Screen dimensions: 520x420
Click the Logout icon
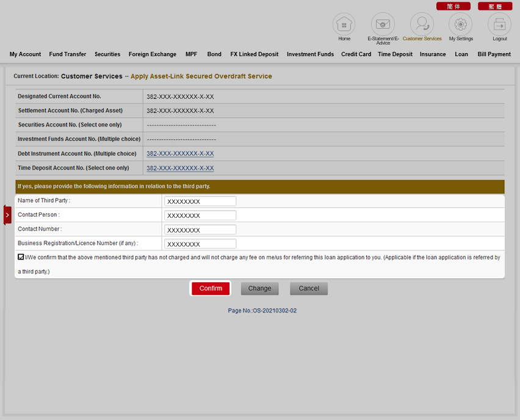(499, 24)
